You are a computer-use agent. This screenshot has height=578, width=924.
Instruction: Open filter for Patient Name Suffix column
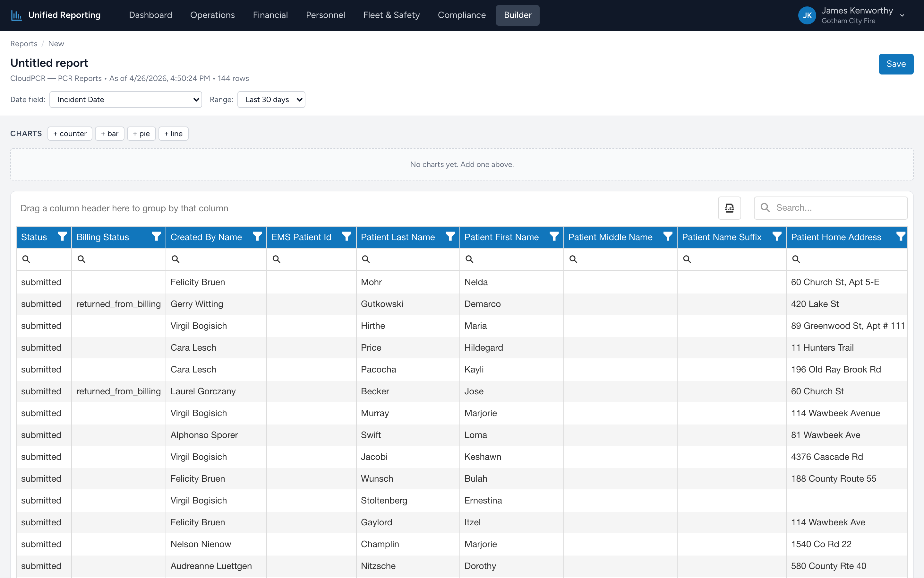tap(777, 237)
